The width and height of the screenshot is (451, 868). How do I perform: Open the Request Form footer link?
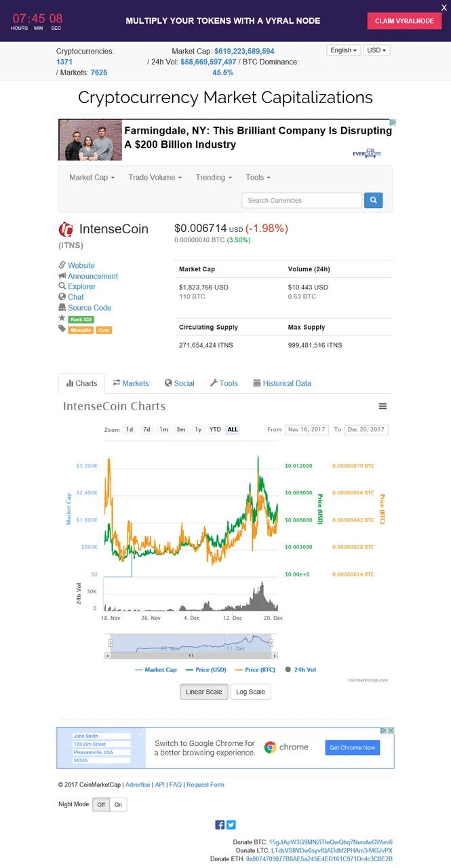point(205,785)
